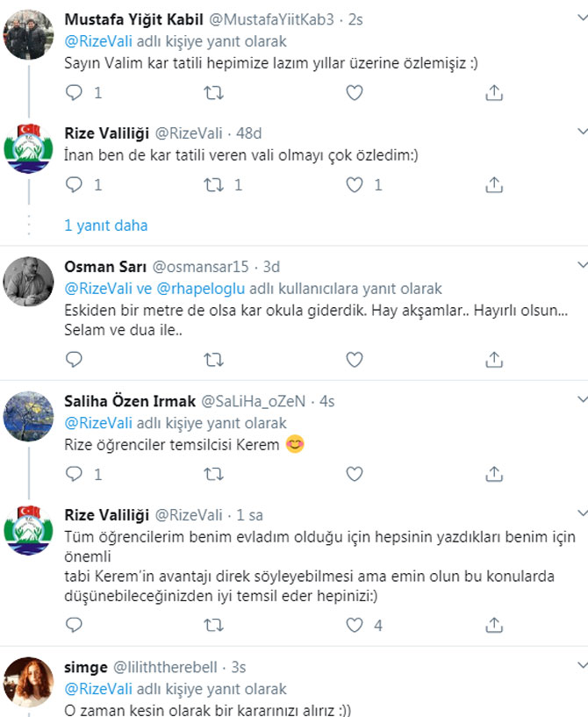588x717 pixels.
Task: Open more options for Osman Sarı's tweet
Action: (x=580, y=265)
